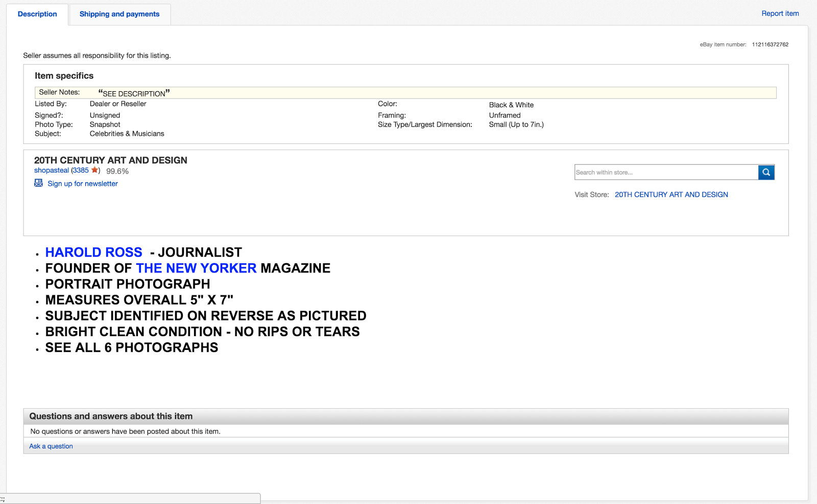Open seller feedback score 3385
This screenshot has width=817, height=504.
point(81,170)
